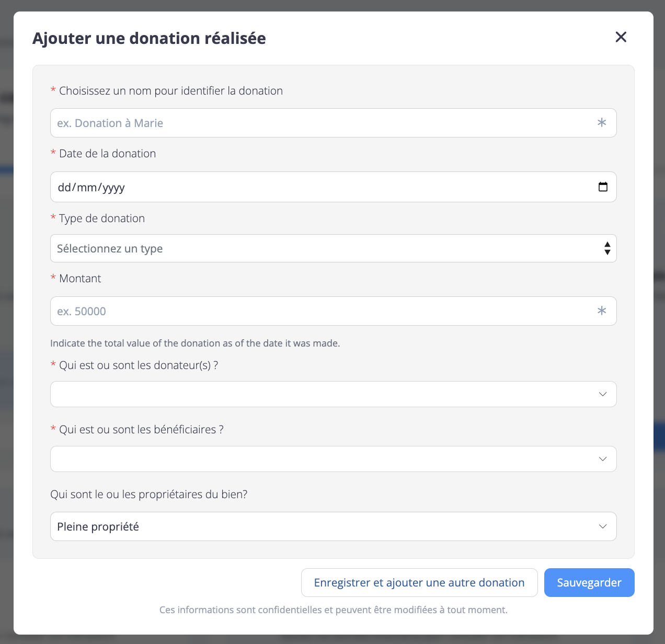Open the Sélectionnez un type dropdown

314,248
